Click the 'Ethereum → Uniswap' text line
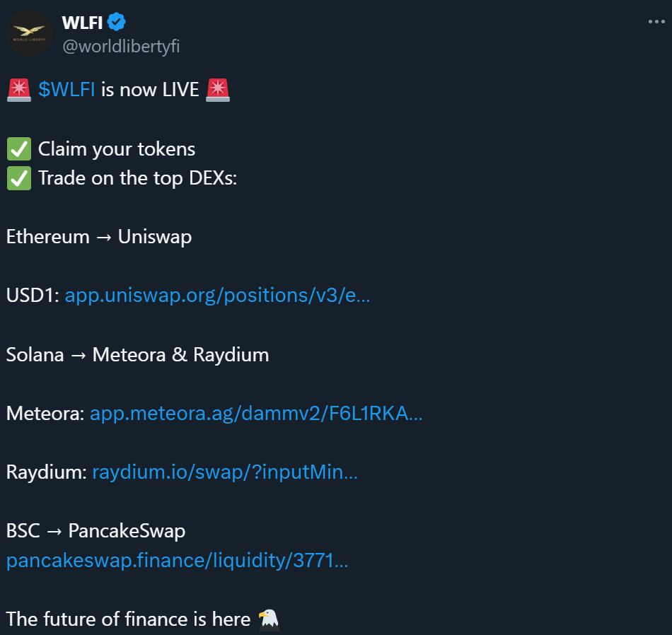 point(99,237)
